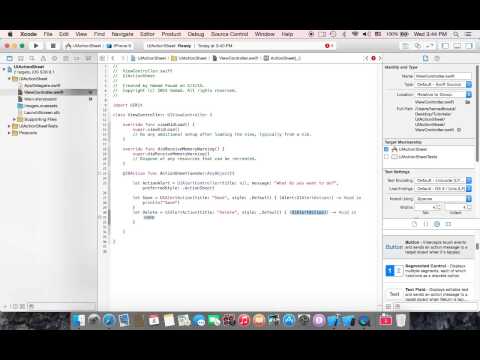Open the Debug navigator
This screenshot has height=360, width=480.
tap(66, 58)
